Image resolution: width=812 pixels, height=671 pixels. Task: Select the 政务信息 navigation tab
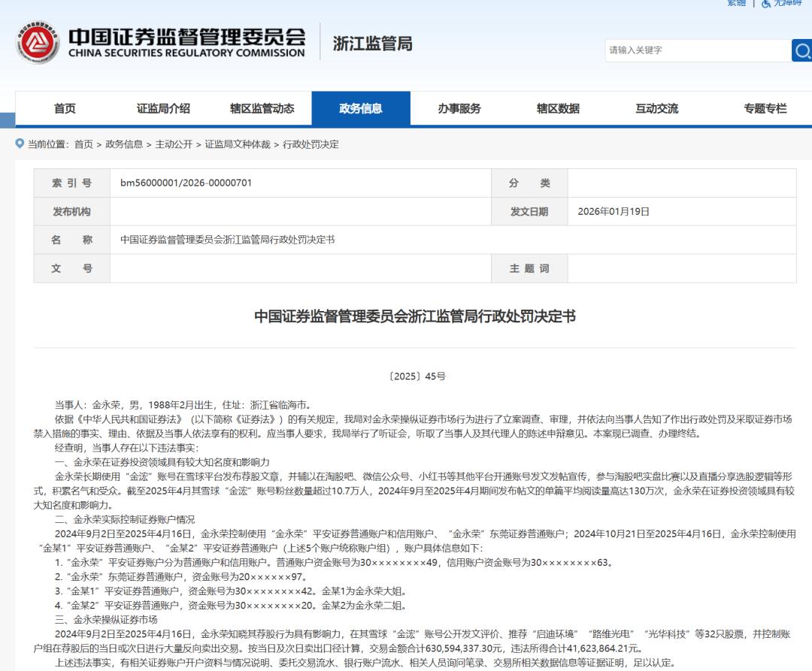click(x=361, y=109)
